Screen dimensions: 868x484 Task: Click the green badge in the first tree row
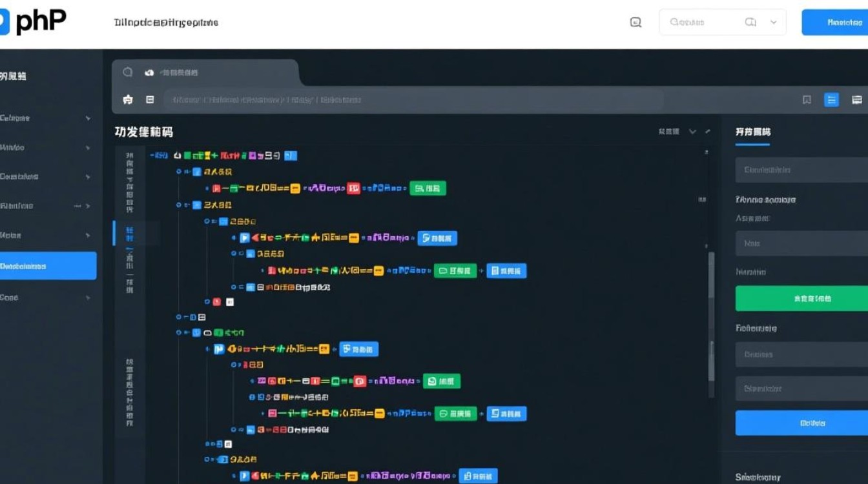[428, 188]
